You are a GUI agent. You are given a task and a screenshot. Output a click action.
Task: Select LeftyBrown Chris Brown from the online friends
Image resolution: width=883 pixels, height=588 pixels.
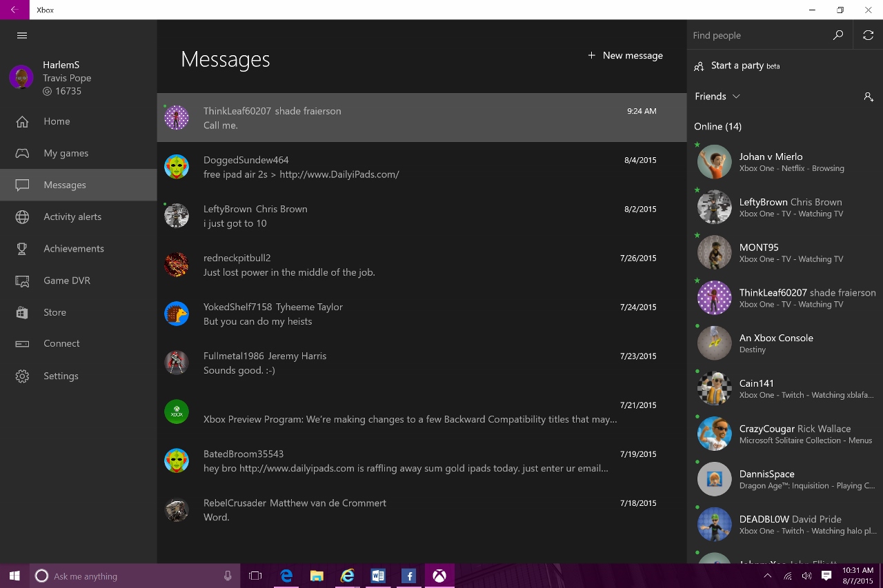click(x=786, y=207)
